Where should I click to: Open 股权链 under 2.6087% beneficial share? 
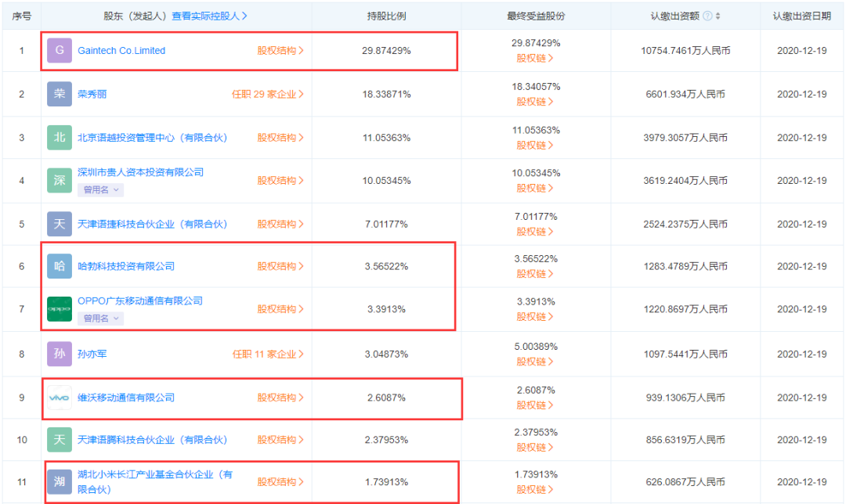click(535, 405)
